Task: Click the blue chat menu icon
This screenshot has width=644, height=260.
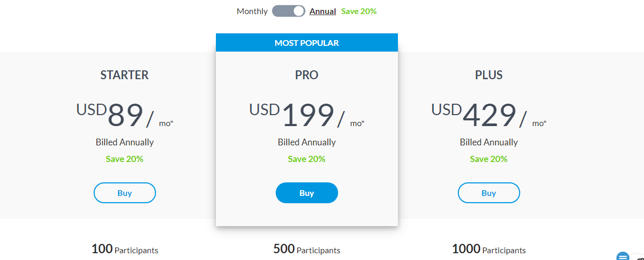Action: 623,256
